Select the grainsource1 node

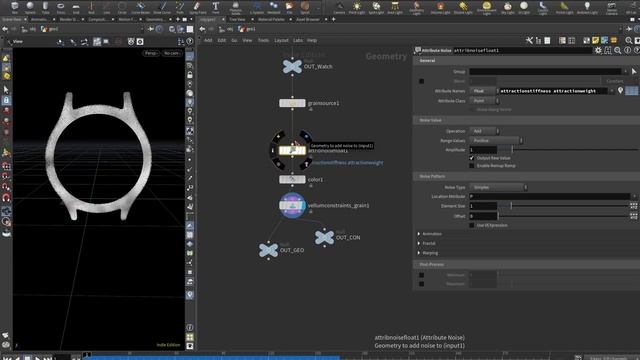pos(292,103)
